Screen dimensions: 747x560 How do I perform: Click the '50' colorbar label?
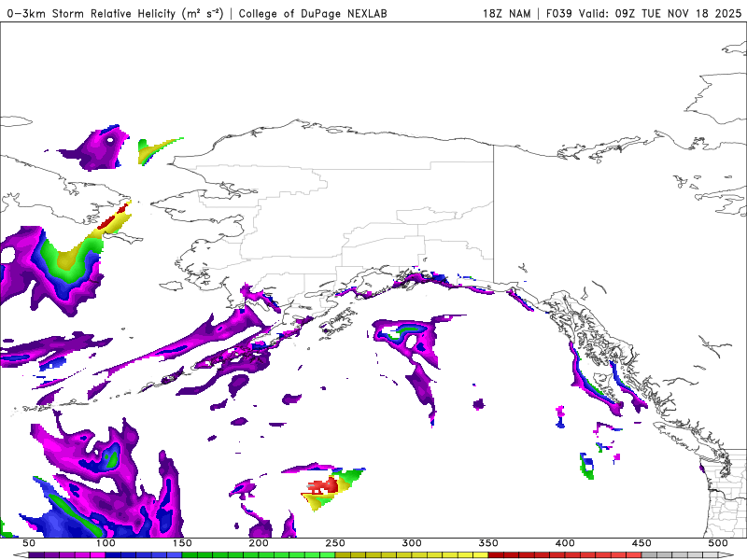tap(29, 543)
